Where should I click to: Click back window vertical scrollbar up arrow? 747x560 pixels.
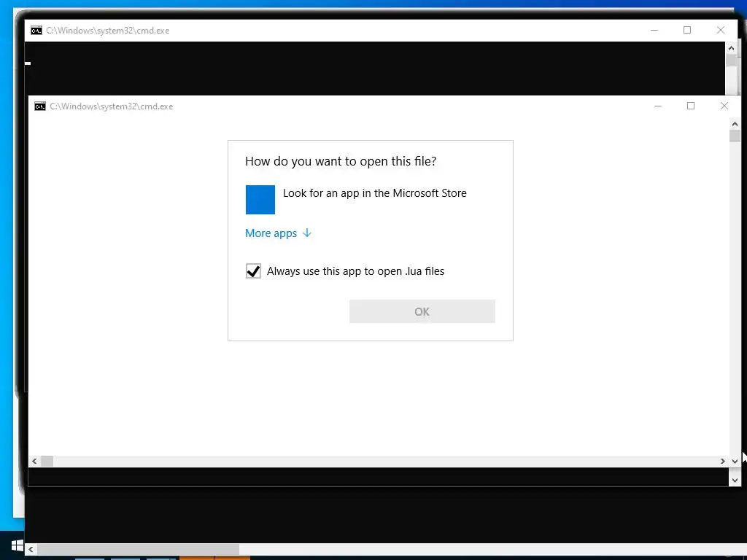[x=731, y=48]
